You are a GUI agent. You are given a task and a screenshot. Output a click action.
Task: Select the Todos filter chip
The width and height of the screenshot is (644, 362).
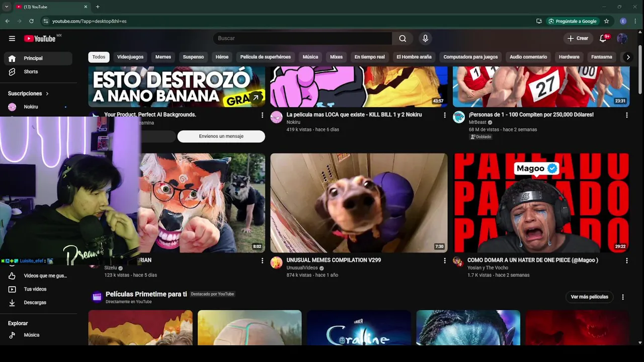click(99, 57)
